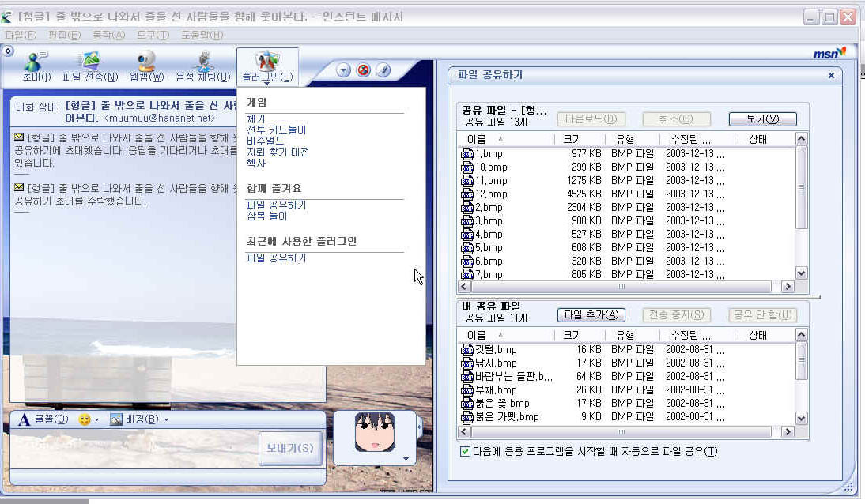Select 체커 from the plugin games menu
This screenshot has width=865, height=504.
255,118
